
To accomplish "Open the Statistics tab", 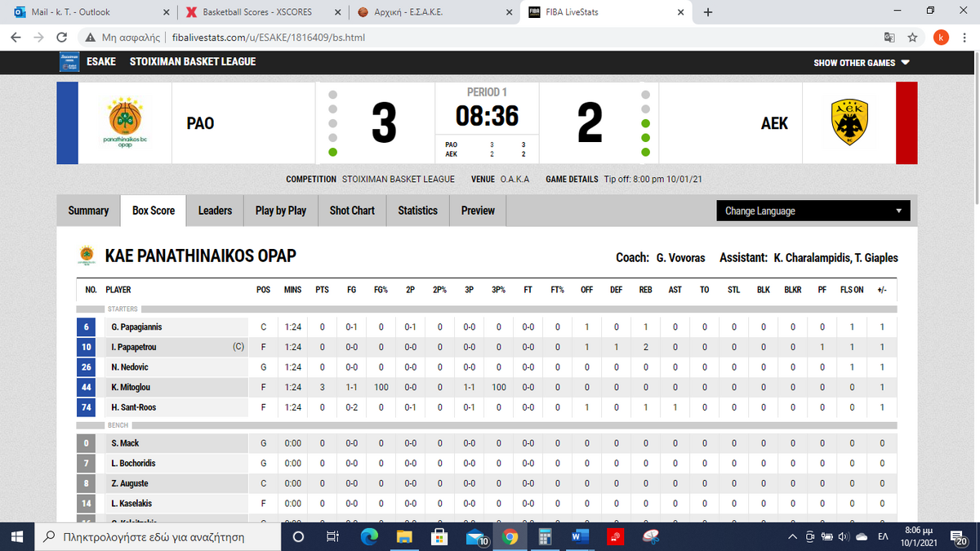I will 418,211.
